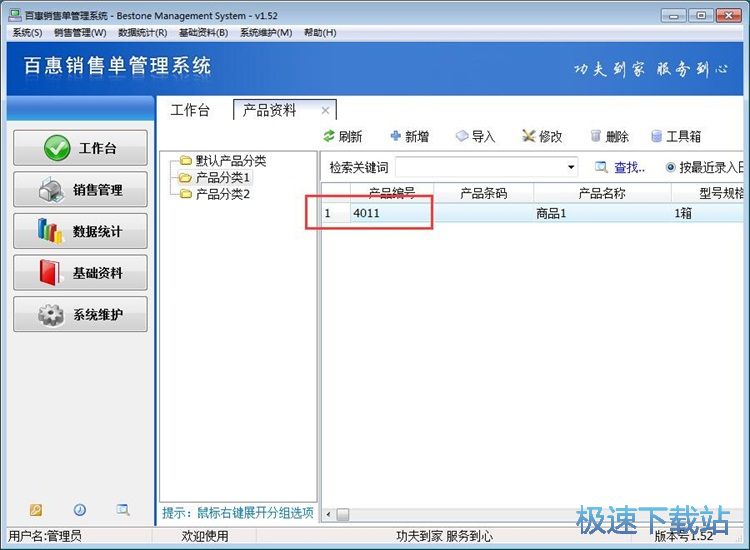Click the add new (新增) plus icon
This screenshot has width=750, height=550.
pos(396,136)
